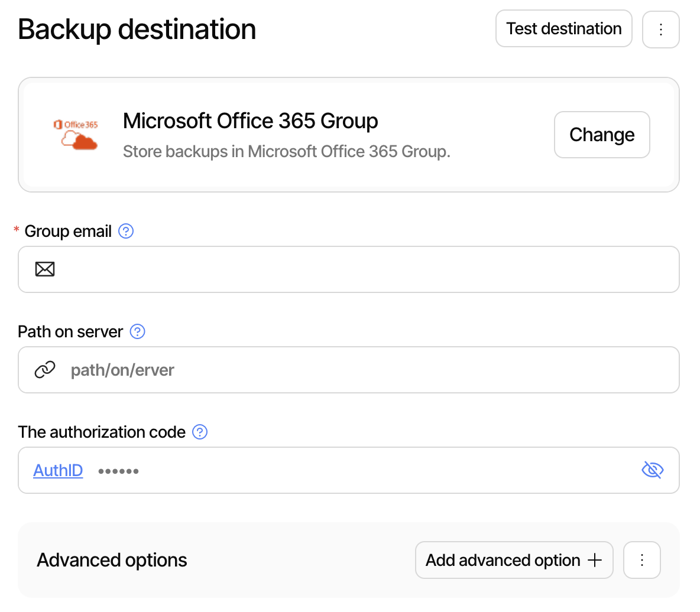Open the Path on server help icon
The image size is (700, 612).
pyautogui.click(x=137, y=332)
